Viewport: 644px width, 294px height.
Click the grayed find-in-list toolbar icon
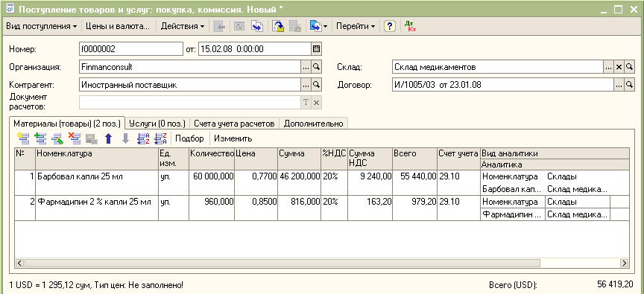click(220, 26)
